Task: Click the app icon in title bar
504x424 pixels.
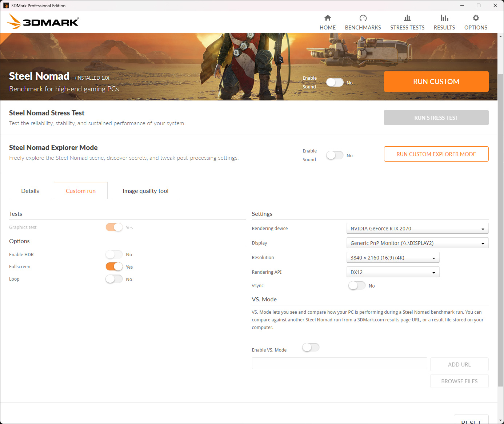Action: [6, 5]
